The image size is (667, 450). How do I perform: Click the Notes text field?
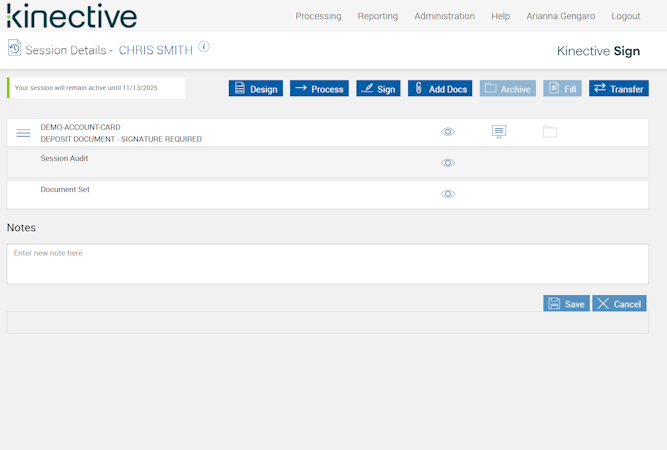[328, 264]
